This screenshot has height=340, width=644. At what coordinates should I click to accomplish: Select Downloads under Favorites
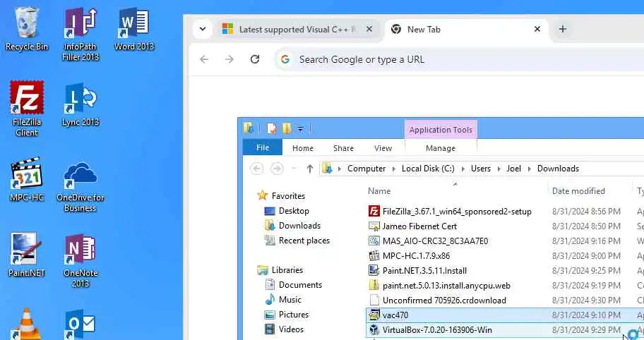point(299,226)
